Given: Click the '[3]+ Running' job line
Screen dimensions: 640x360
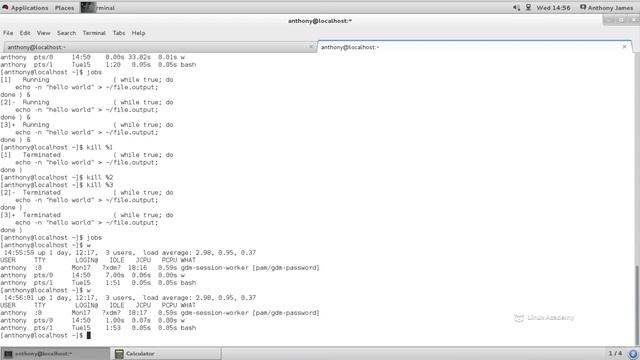Looking at the screenshot, I should pyautogui.click(x=87, y=125).
